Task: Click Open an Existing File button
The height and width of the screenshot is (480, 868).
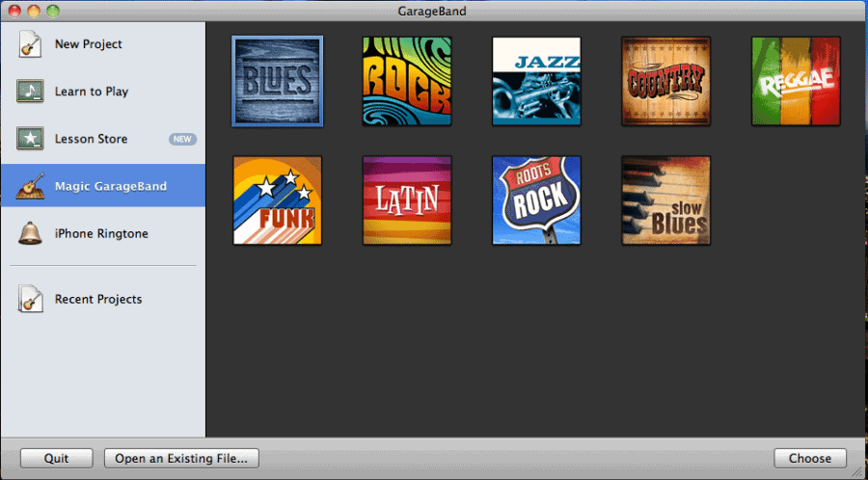Action: tap(181, 459)
